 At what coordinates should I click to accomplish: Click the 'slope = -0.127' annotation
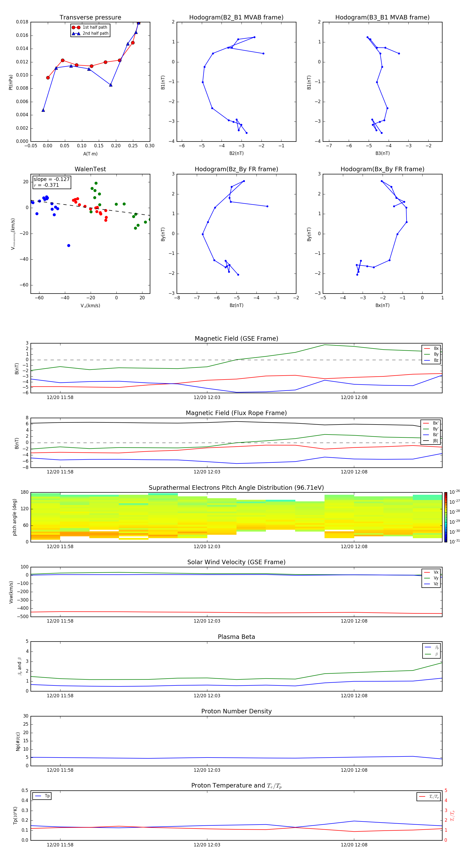pyautogui.click(x=52, y=179)
